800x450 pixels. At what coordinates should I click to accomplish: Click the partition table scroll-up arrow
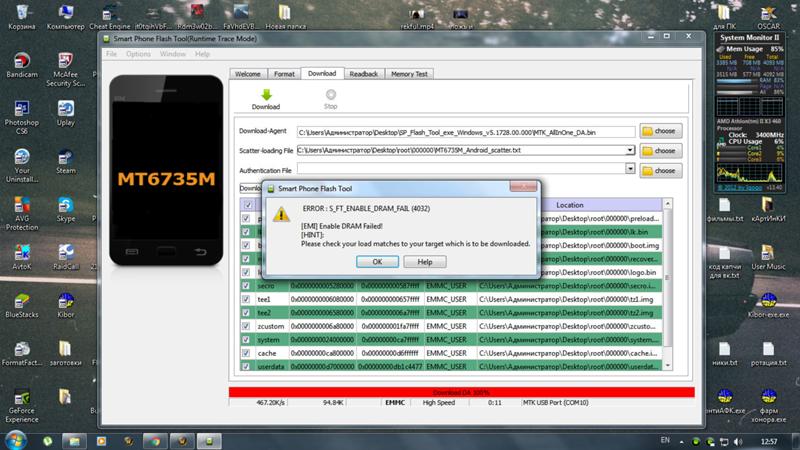[x=667, y=204]
